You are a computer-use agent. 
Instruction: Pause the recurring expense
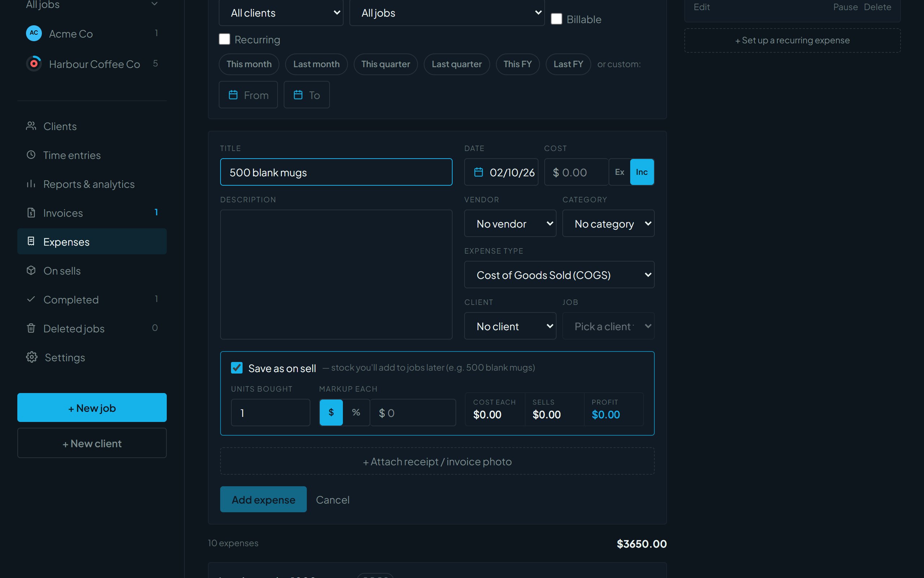point(845,7)
